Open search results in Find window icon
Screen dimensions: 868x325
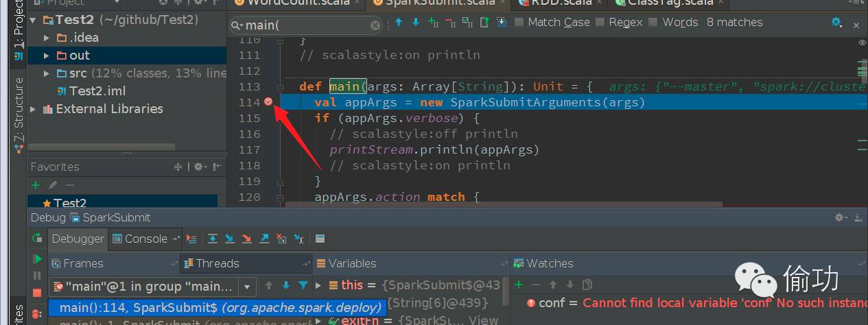(484, 23)
